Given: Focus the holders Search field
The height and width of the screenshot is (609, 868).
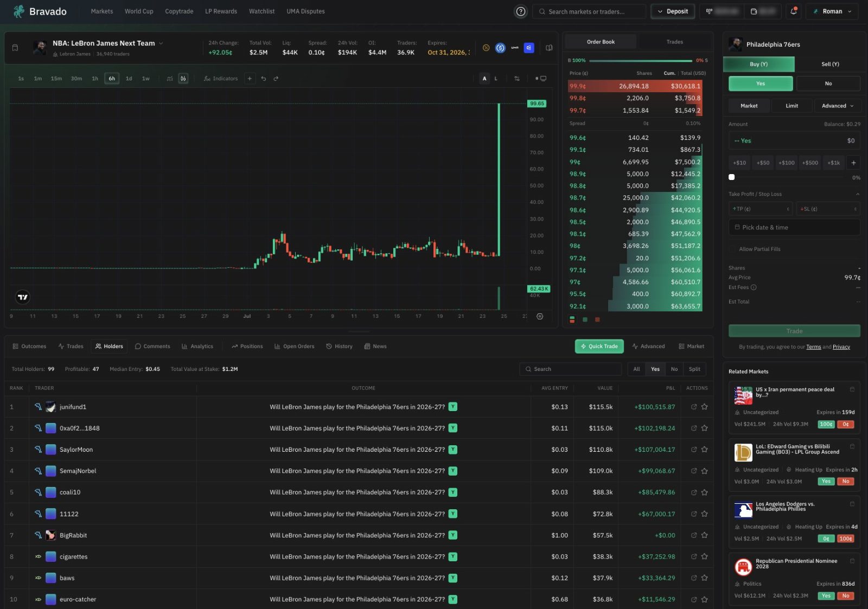Looking at the screenshot, I should click(570, 369).
